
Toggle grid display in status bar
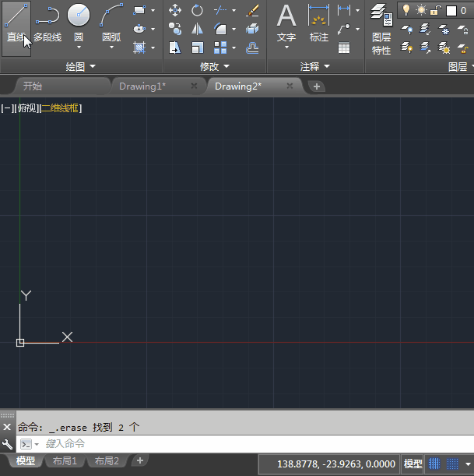[x=434, y=464]
